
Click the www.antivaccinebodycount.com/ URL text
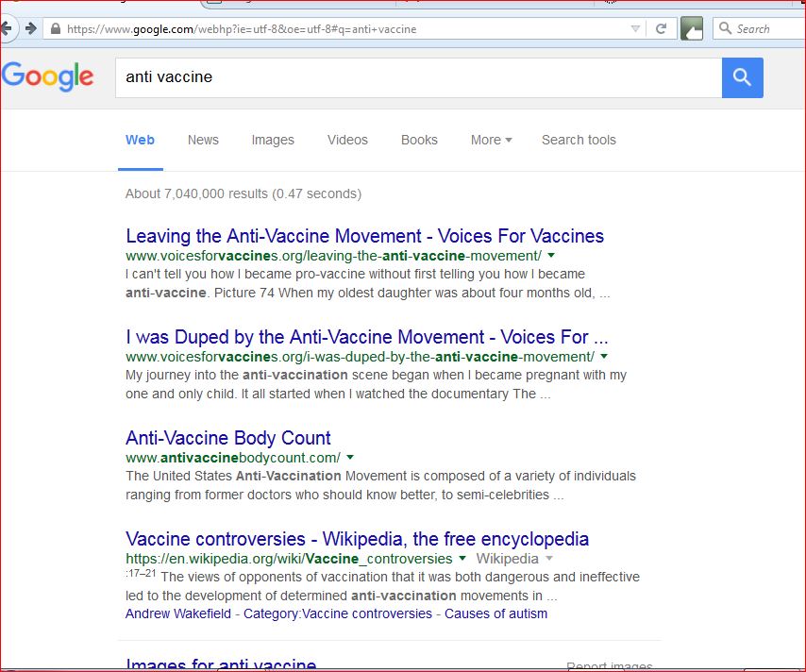point(233,458)
